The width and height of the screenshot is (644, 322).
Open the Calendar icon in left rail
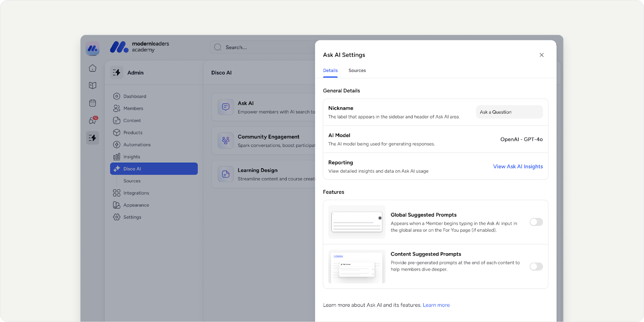(x=93, y=103)
